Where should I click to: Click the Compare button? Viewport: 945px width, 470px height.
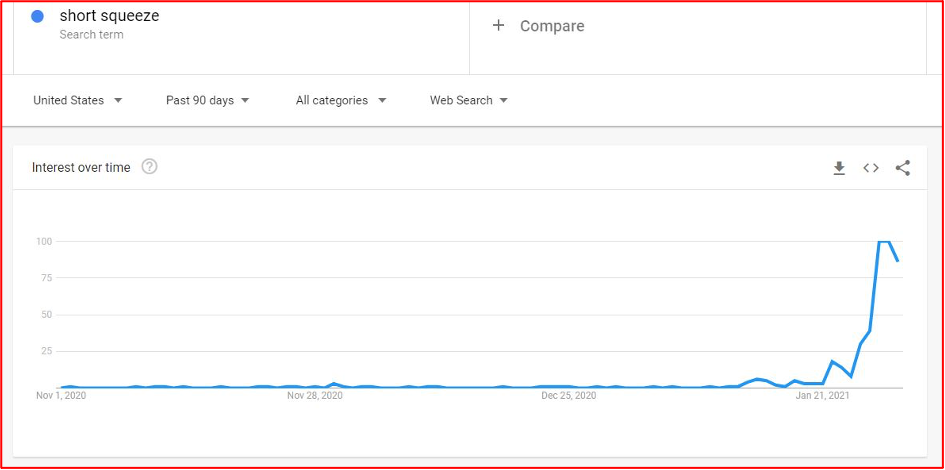[x=538, y=26]
